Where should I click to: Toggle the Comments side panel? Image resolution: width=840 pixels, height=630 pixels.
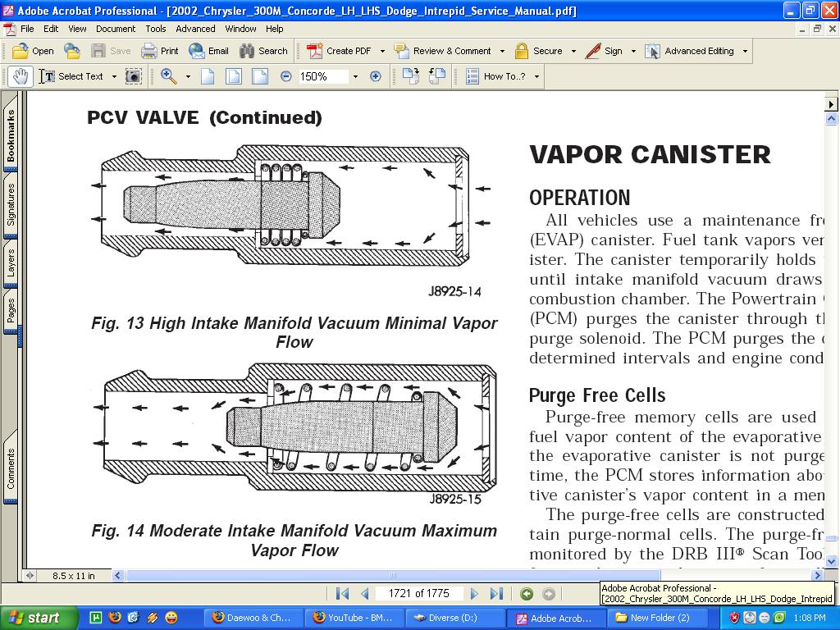click(11, 468)
